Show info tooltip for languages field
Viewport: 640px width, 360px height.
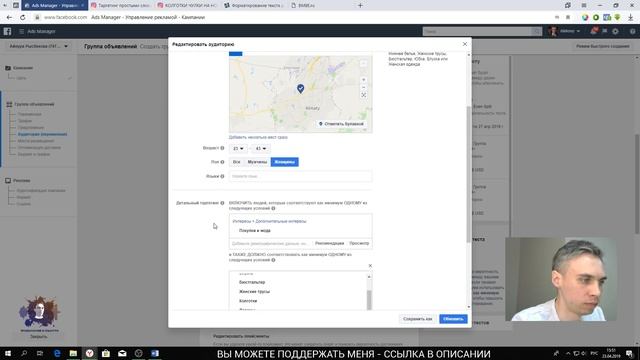222,176
